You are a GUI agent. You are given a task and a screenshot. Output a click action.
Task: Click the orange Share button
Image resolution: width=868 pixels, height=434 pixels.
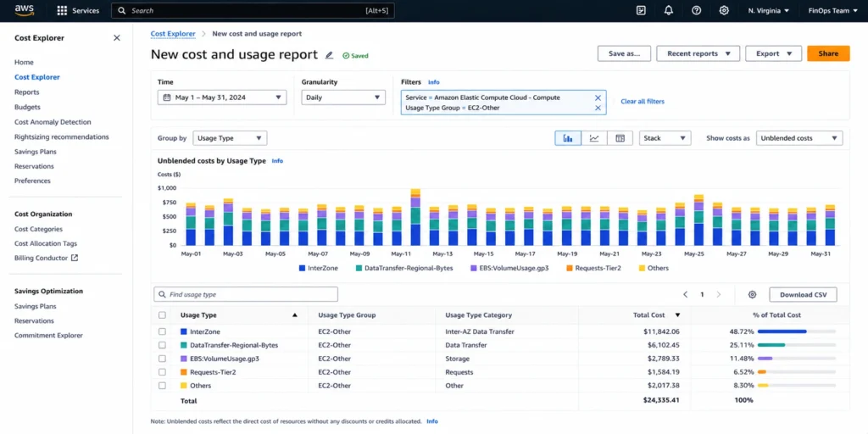[x=828, y=53]
